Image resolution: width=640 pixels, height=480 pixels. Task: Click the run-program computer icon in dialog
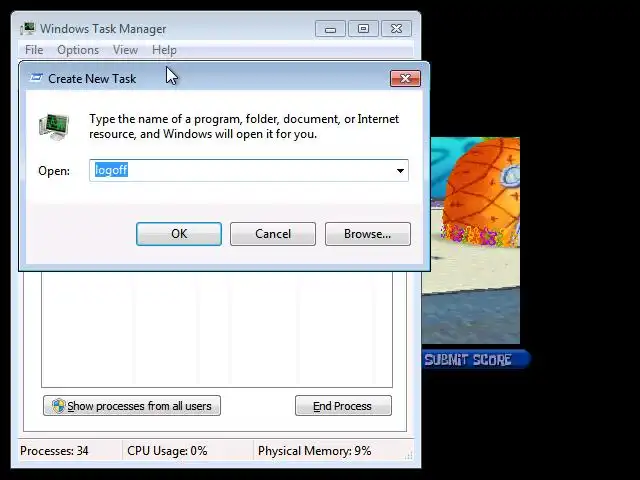click(54, 127)
